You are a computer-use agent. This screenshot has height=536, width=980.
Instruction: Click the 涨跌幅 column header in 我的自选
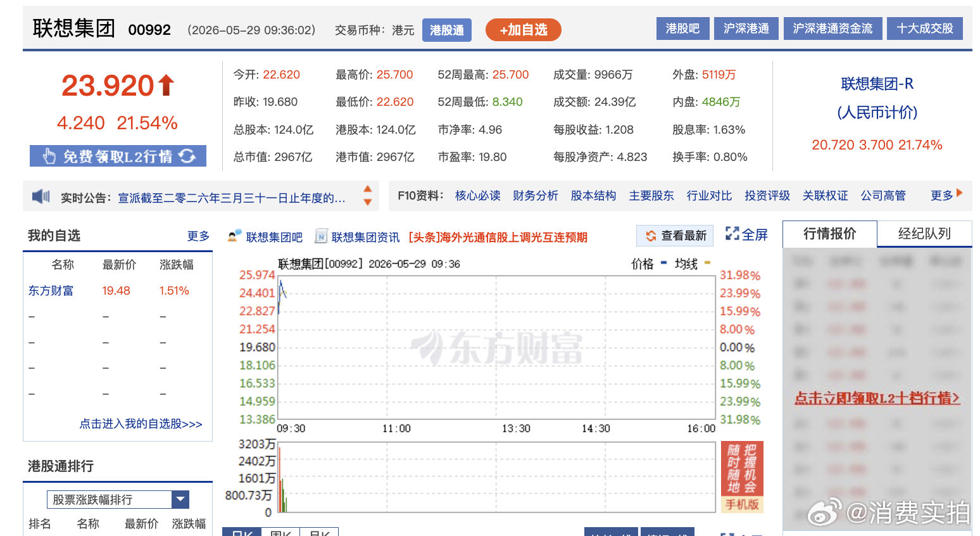(177, 265)
